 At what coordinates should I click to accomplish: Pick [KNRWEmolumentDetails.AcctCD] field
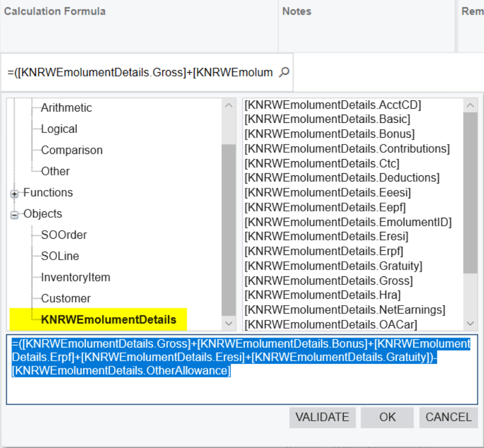coord(333,105)
